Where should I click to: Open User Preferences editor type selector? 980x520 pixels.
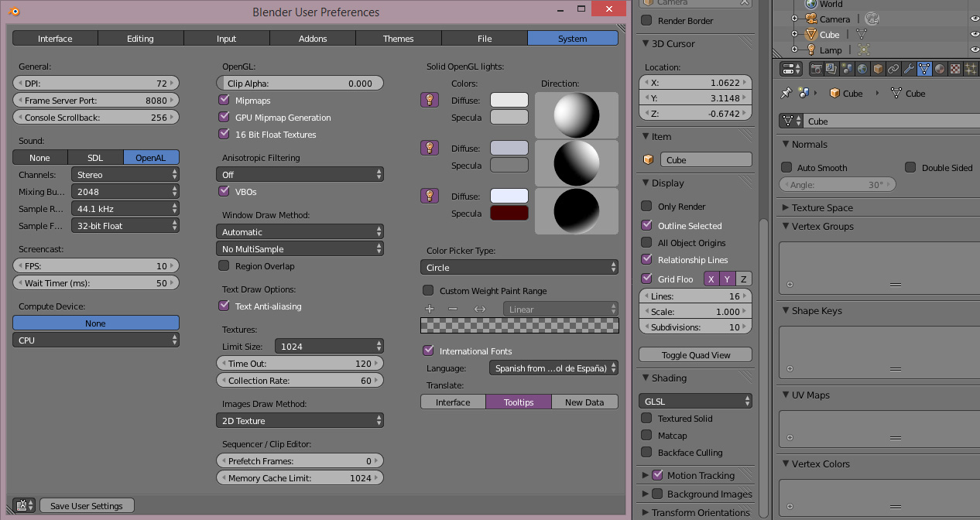[x=24, y=505]
